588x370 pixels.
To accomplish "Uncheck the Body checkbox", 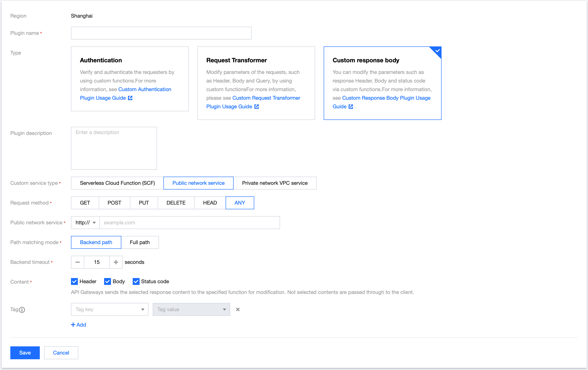I will [108, 281].
